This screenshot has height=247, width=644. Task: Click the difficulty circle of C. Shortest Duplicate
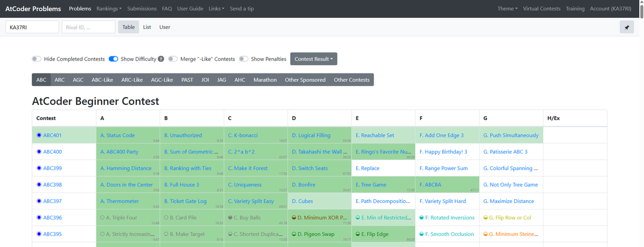click(230, 234)
